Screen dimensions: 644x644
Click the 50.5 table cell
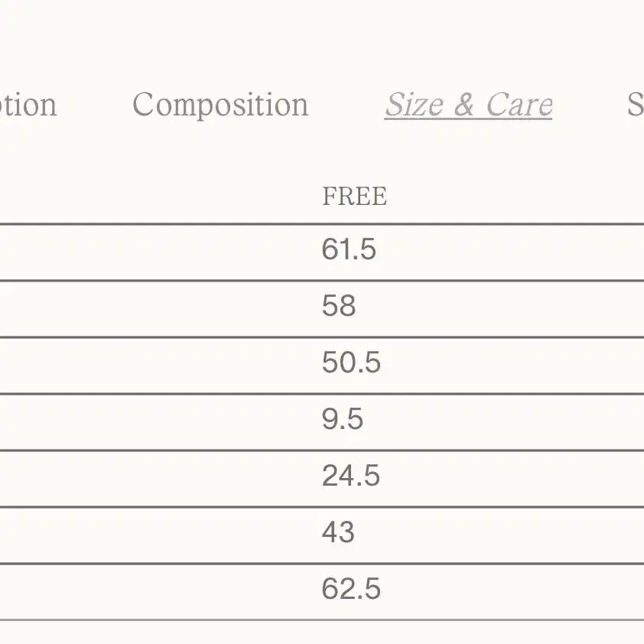(x=351, y=363)
